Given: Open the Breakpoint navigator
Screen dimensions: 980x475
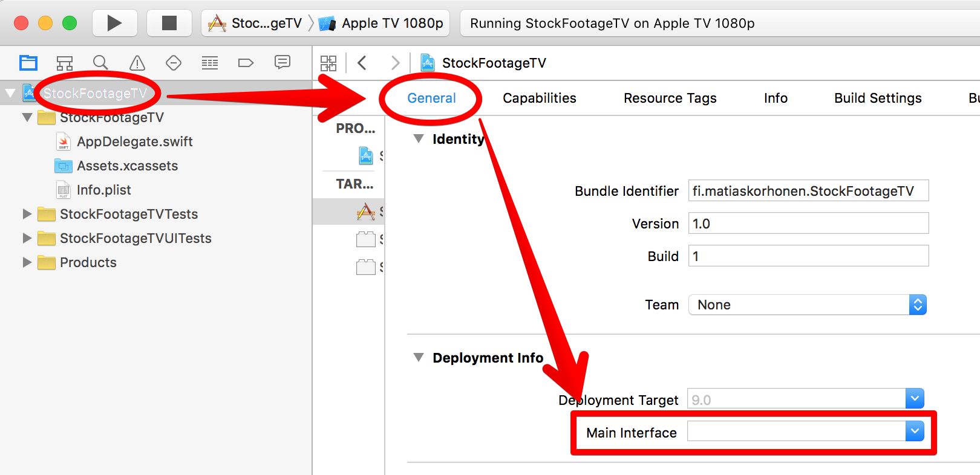Looking at the screenshot, I should coord(246,63).
